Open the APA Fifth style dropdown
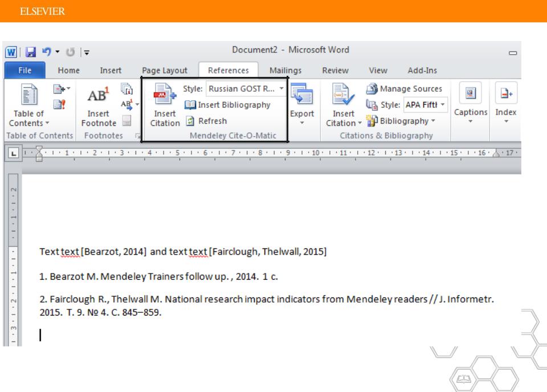This screenshot has width=547, height=392. click(x=425, y=105)
